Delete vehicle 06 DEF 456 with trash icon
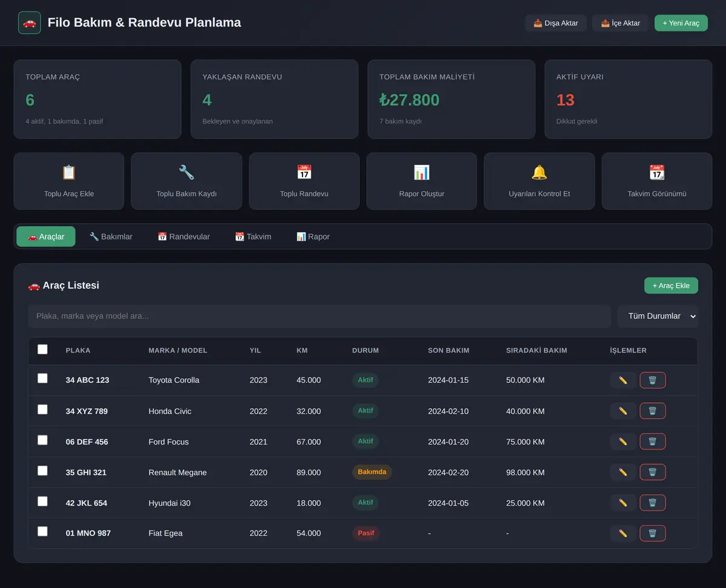 (x=653, y=442)
